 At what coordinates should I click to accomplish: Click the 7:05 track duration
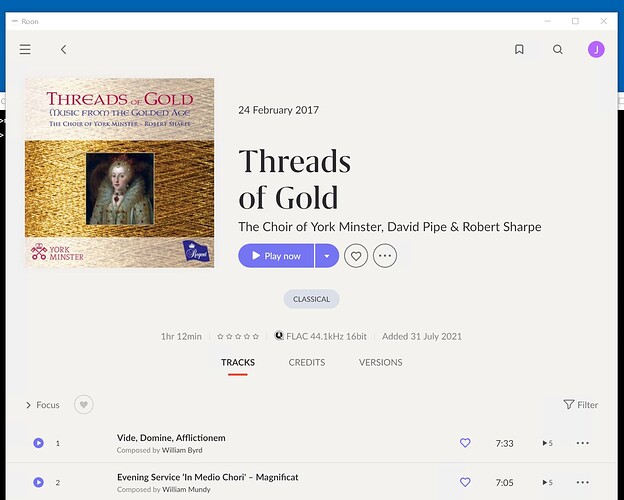click(x=504, y=483)
